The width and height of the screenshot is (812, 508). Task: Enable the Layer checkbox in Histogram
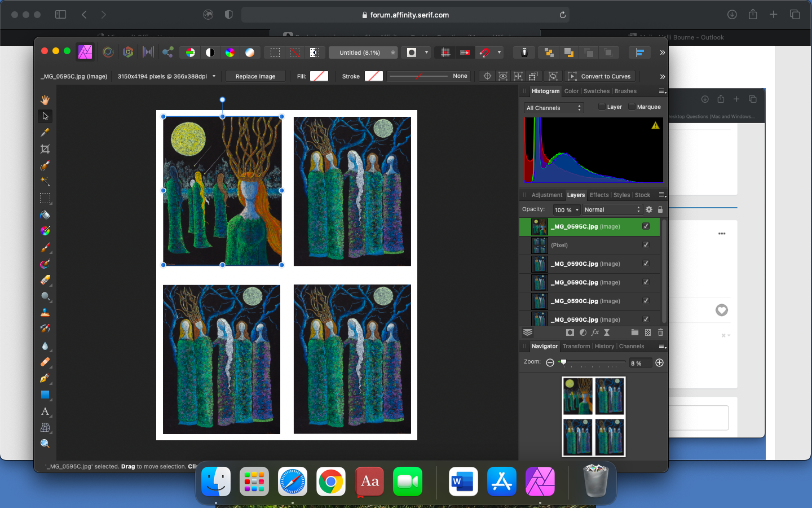click(602, 107)
